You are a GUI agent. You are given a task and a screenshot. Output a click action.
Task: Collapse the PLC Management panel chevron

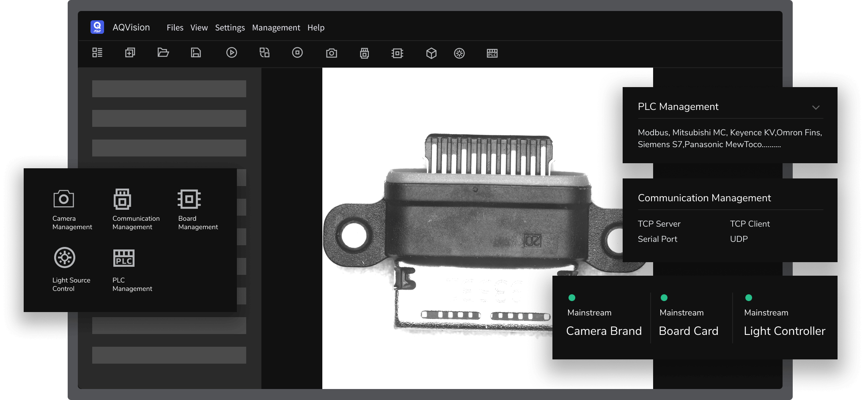click(816, 107)
